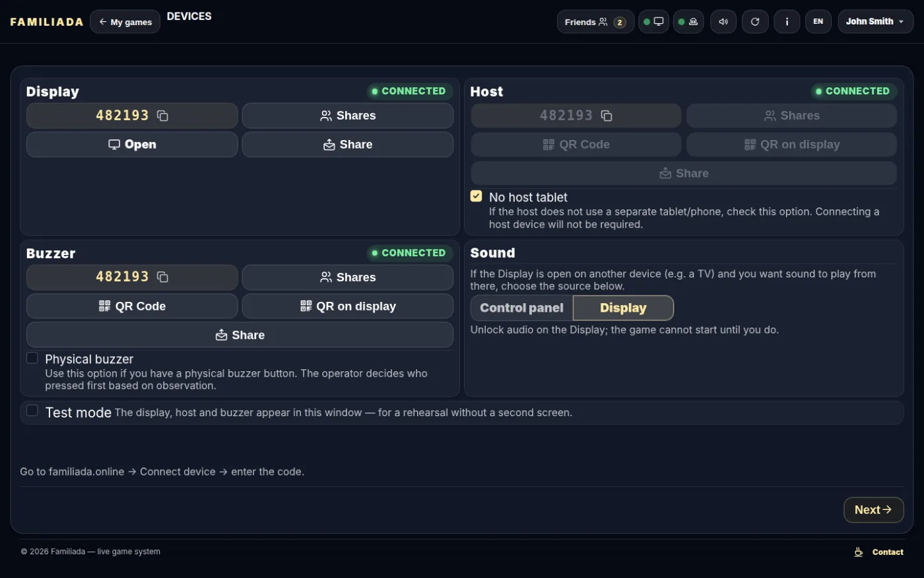The height and width of the screenshot is (578, 924).
Task: Click the display status icon in header
Action: [653, 22]
